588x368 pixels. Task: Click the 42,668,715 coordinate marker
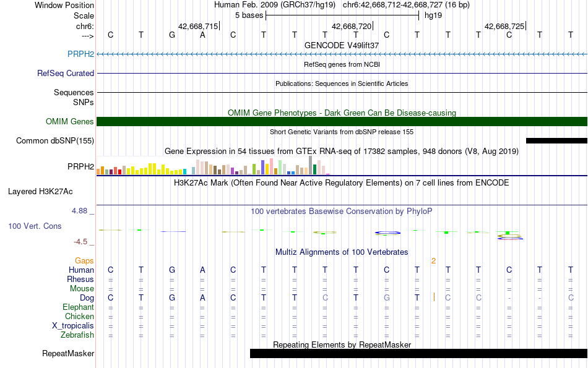point(198,26)
